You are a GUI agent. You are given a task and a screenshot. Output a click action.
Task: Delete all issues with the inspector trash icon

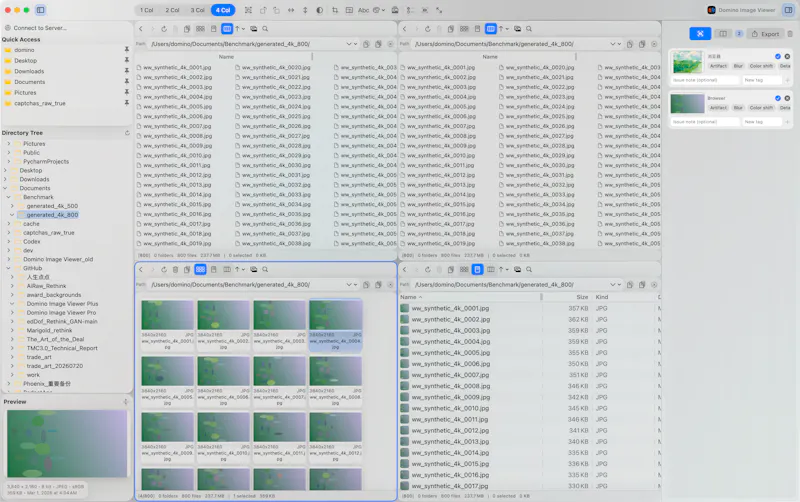pos(790,34)
